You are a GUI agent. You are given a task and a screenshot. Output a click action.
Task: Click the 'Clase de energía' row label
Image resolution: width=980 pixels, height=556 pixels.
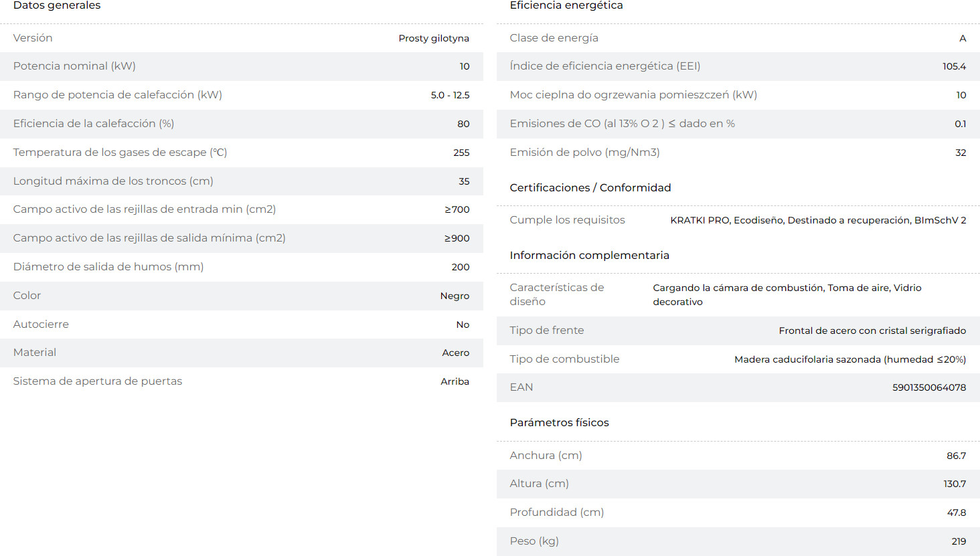554,38
